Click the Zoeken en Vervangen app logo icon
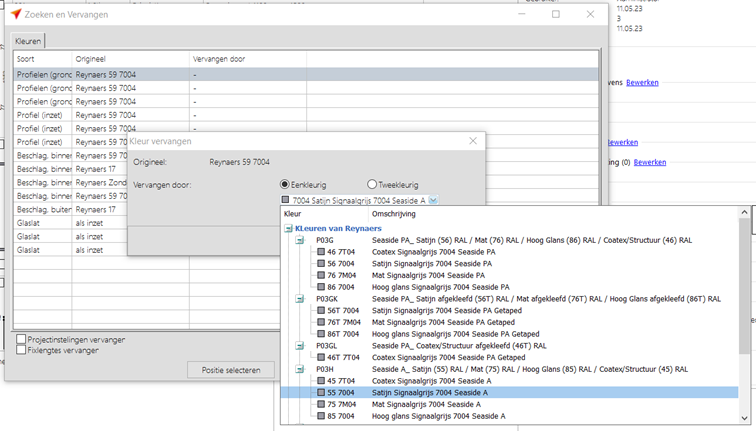This screenshot has height=431, width=756. 16,14
